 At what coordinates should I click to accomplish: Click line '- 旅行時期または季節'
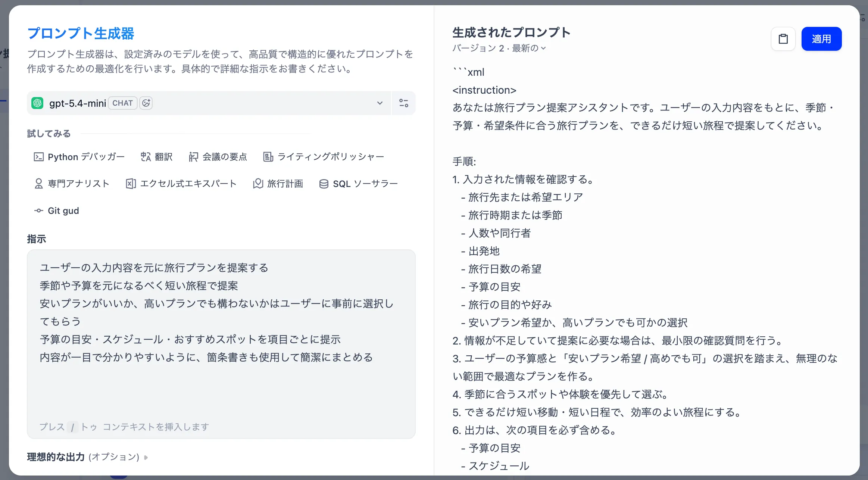coord(512,215)
